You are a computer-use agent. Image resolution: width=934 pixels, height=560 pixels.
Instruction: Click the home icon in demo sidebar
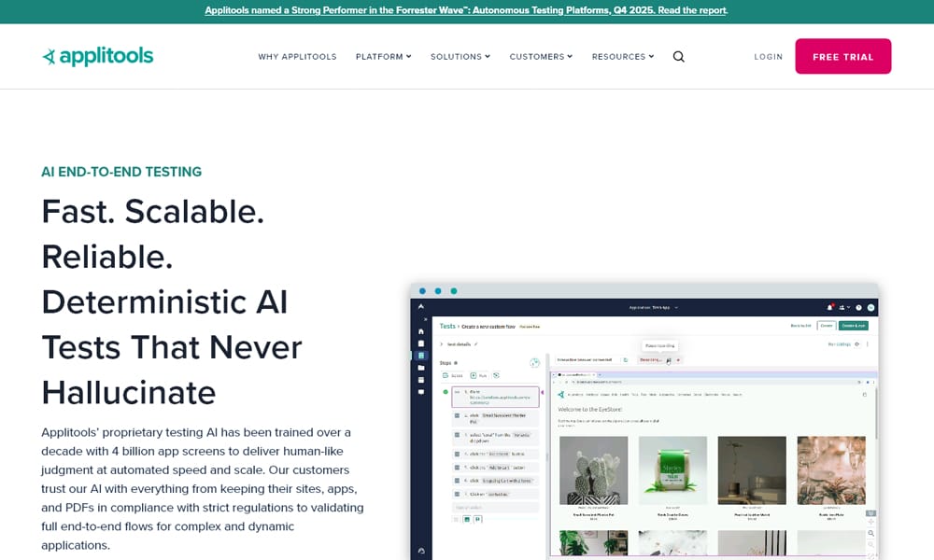(x=421, y=331)
